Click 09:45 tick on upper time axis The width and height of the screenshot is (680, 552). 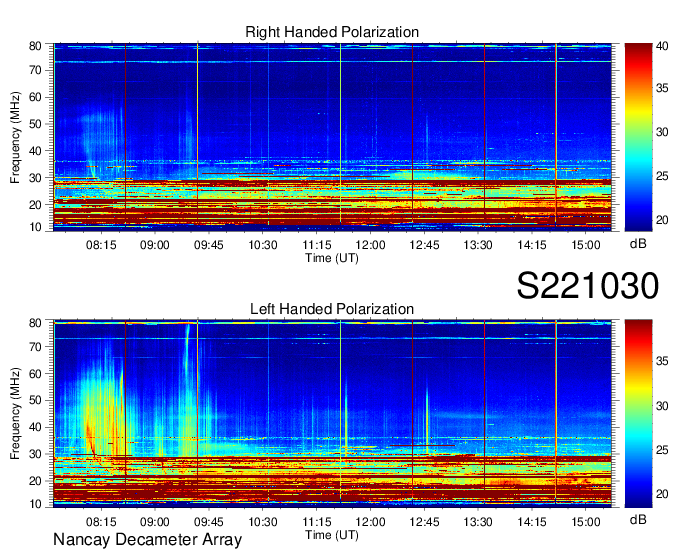click(x=209, y=245)
